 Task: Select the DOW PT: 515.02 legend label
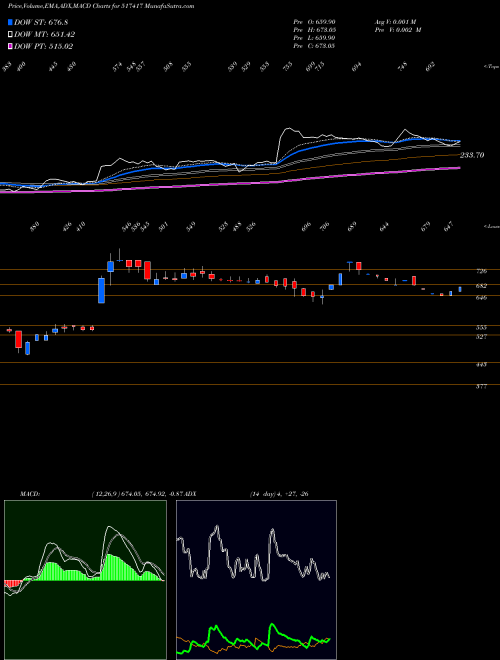click(x=44, y=46)
